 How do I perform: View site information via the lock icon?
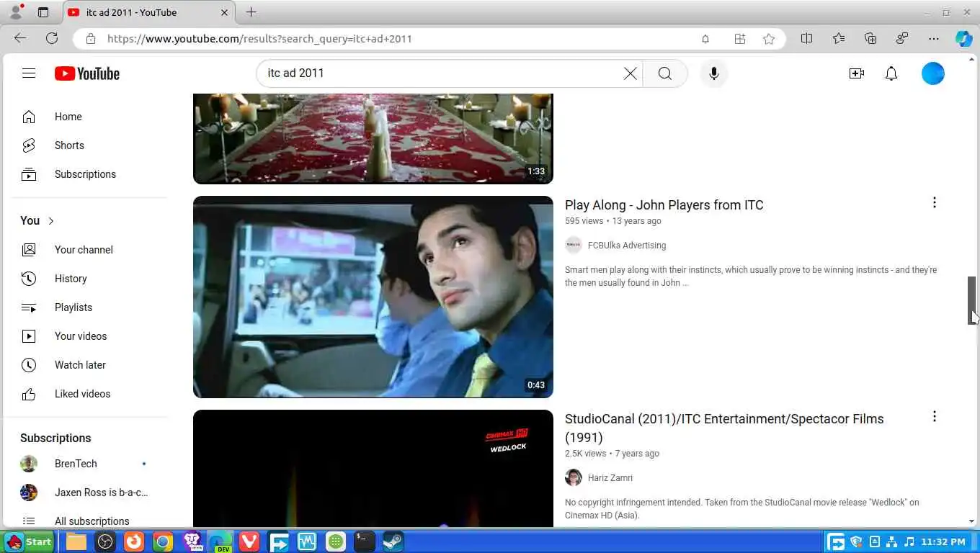(x=90, y=39)
